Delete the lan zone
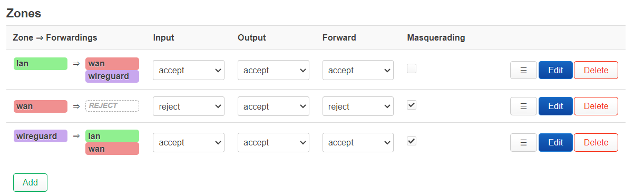The image size is (644, 196). (x=596, y=70)
